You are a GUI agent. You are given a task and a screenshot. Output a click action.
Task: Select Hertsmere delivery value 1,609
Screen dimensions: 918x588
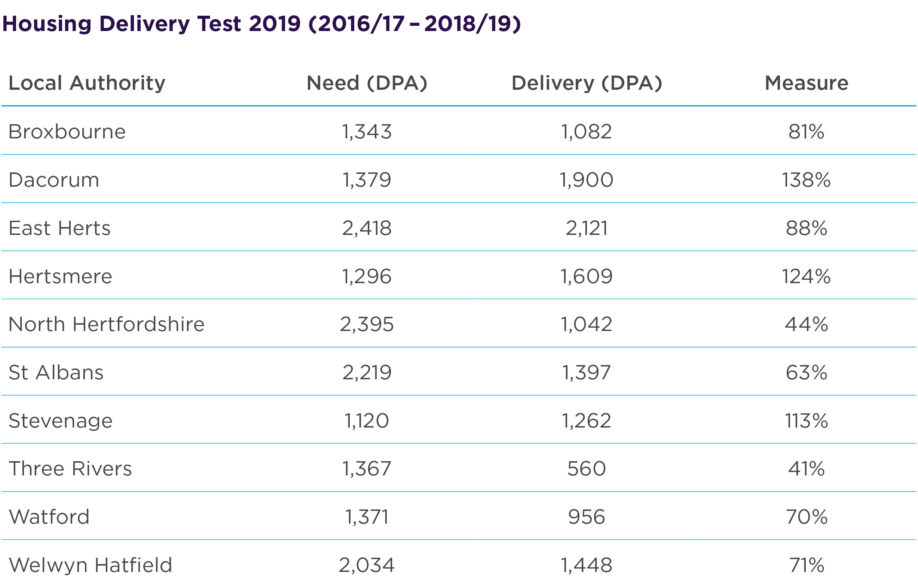pos(586,276)
